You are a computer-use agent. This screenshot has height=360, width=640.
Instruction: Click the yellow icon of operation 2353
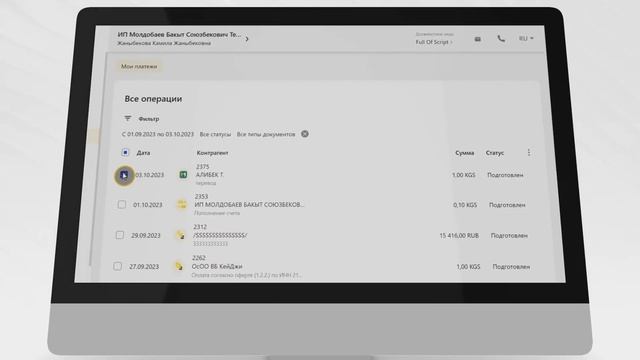pos(182,204)
